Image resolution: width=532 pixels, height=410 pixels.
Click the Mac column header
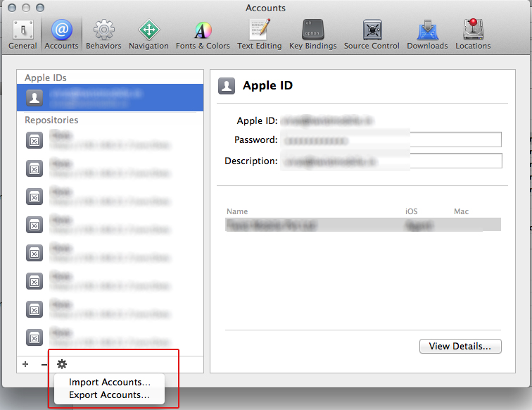click(461, 211)
